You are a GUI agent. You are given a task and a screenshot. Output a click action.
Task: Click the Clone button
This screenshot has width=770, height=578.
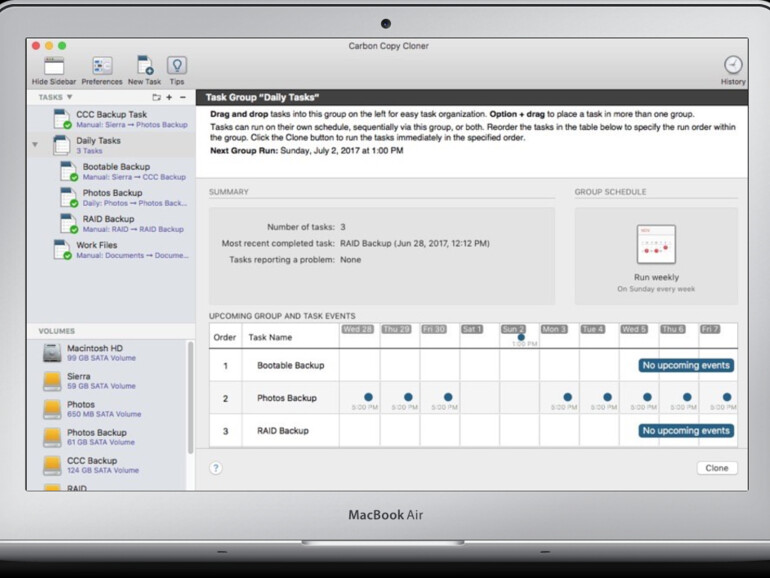coord(716,468)
